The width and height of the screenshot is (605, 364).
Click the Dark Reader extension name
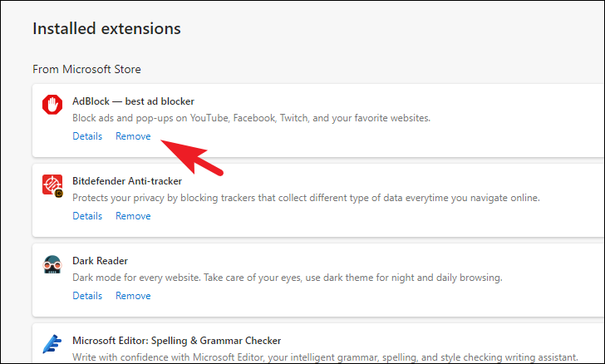tap(100, 261)
